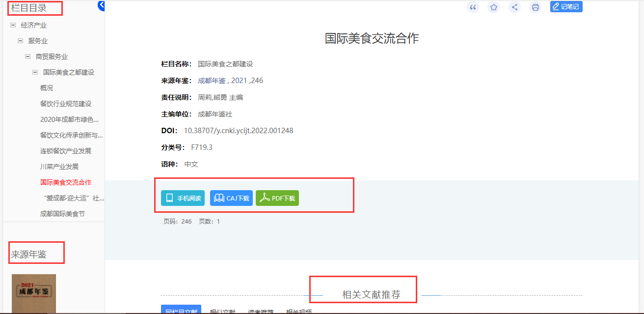Collapse the sidebar with the blue arrow

102,5
